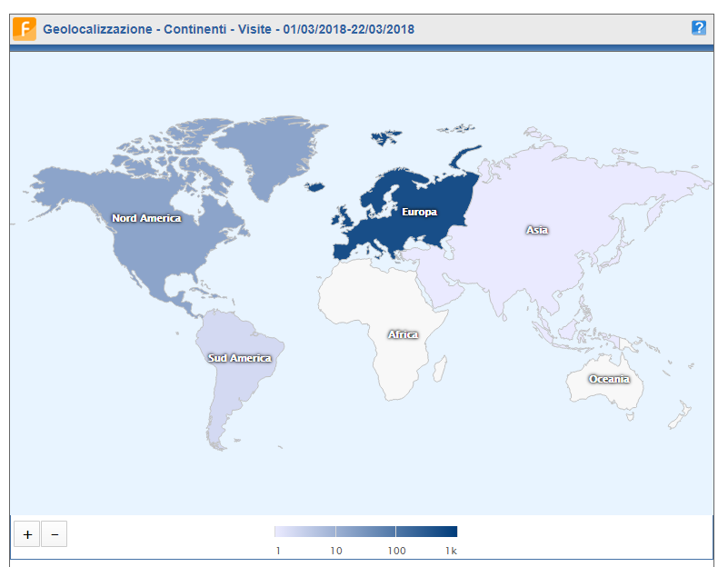Viewport: 728px width, 567px height.
Task: Select the Europa continent label
Action: click(419, 213)
